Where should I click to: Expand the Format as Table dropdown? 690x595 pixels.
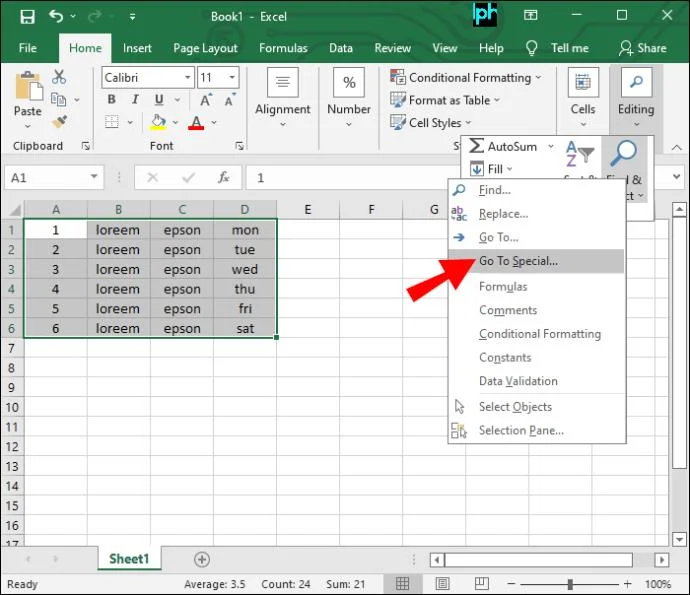[x=497, y=100]
